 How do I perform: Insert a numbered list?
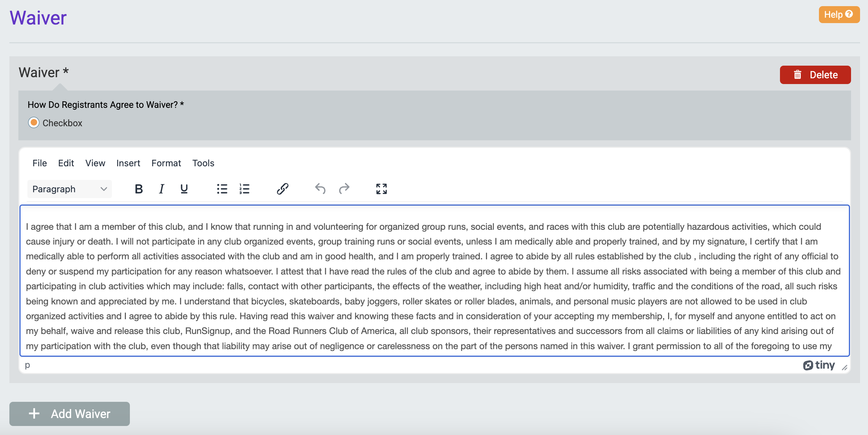[244, 189]
